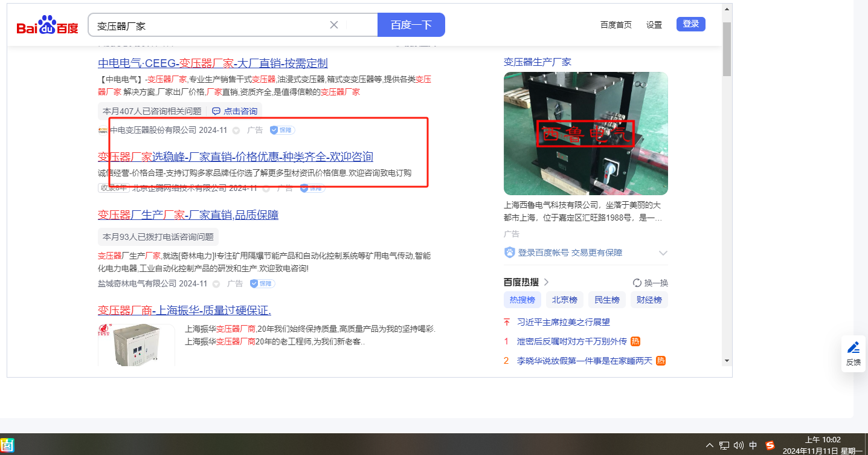Click the taskbar app icon at left
The image size is (868, 455).
click(8, 445)
